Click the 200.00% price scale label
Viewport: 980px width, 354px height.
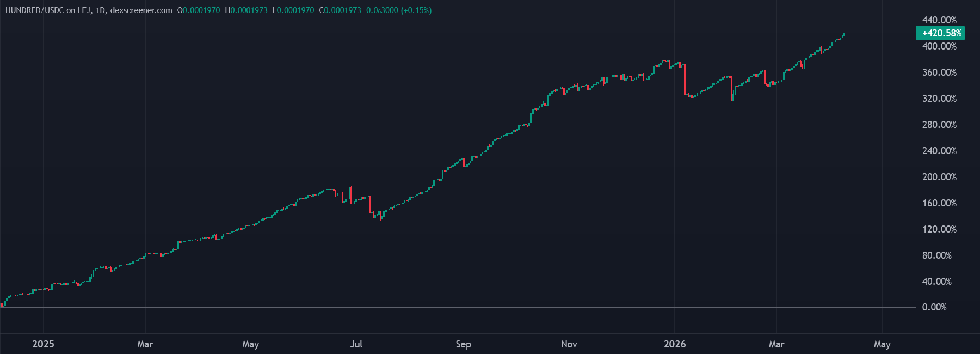coord(939,177)
